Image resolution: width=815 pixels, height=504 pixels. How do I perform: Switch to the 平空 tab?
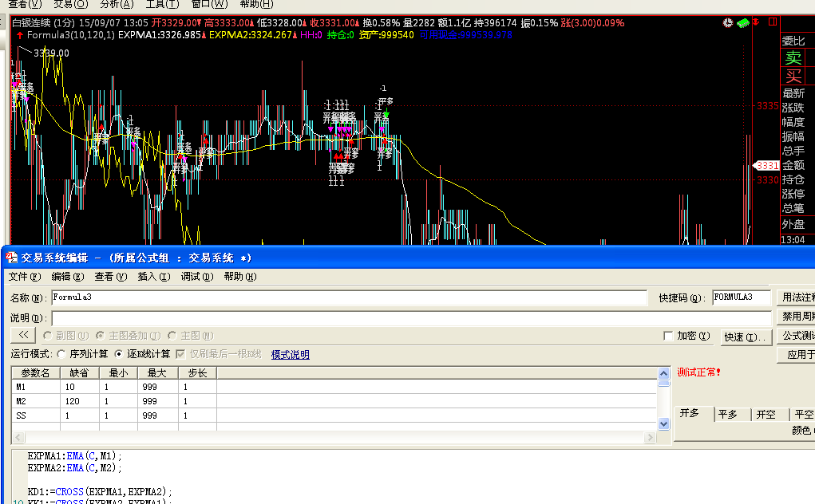(803, 414)
